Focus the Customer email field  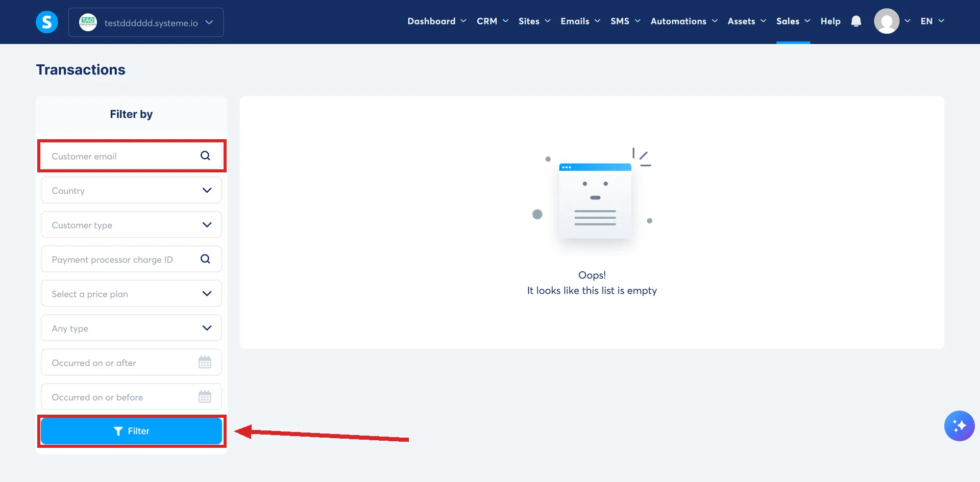coord(131,156)
